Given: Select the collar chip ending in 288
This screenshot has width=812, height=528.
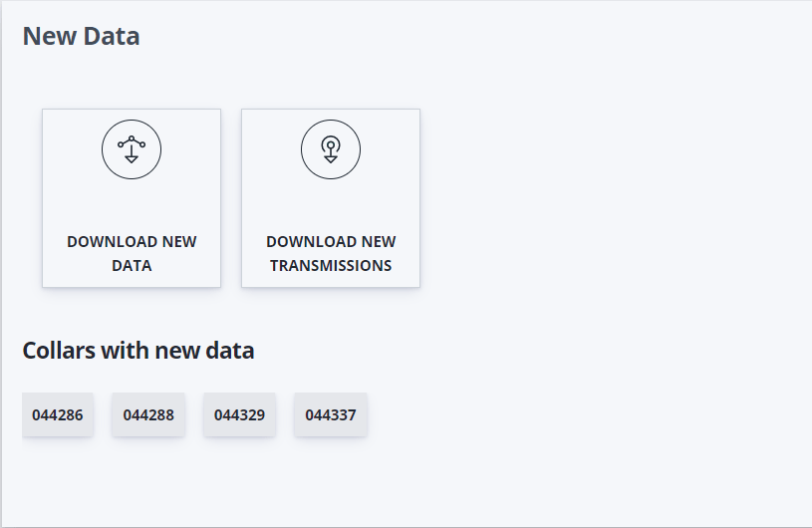Looking at the screenshot, I should coord(148,414).
